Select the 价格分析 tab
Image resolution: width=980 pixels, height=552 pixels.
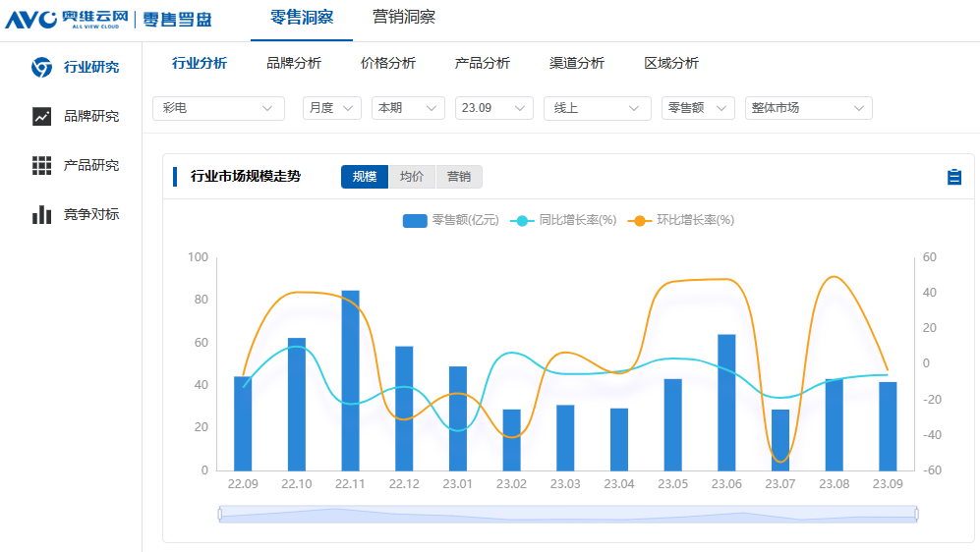(x=388, y=63)
